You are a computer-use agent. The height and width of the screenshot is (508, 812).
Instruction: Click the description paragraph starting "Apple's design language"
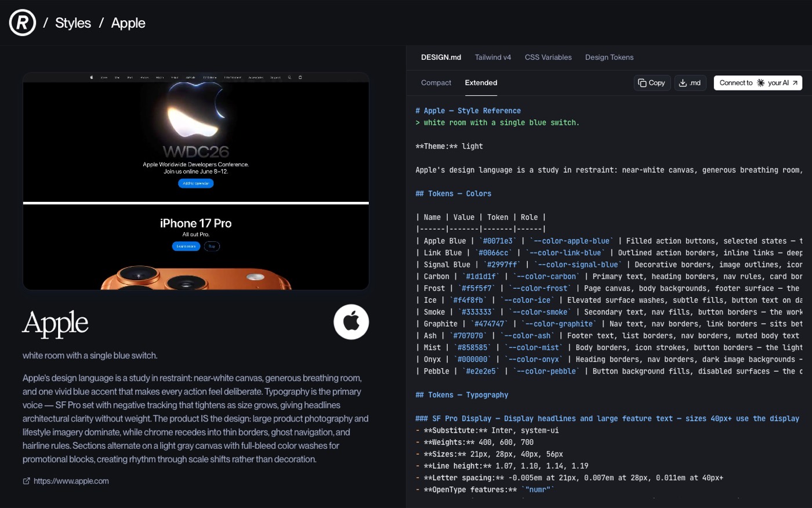pos(196,419)
